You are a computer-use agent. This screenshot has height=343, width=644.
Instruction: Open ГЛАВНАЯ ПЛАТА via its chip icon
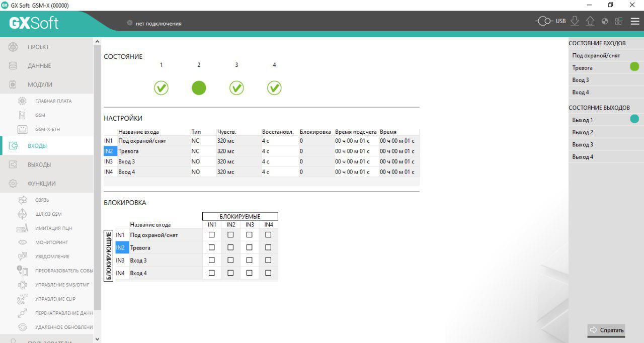click(22, 101)
